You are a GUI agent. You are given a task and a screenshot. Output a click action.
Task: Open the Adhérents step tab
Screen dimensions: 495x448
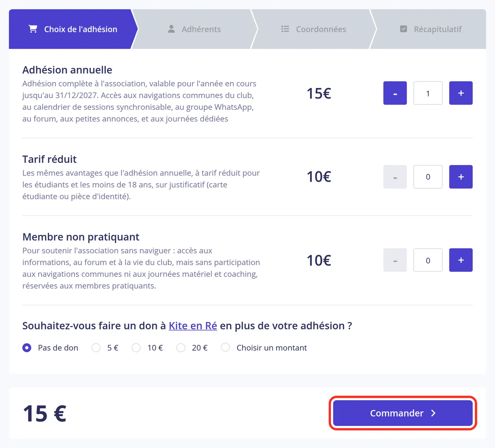click(x=194, y=29)
